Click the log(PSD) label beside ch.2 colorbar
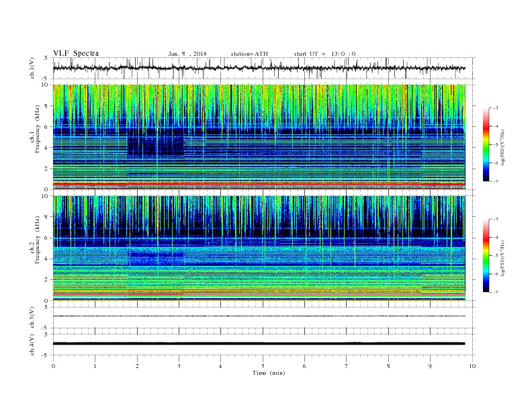Image resolution: width=532 pixels, height=411 pixels. 504,258
